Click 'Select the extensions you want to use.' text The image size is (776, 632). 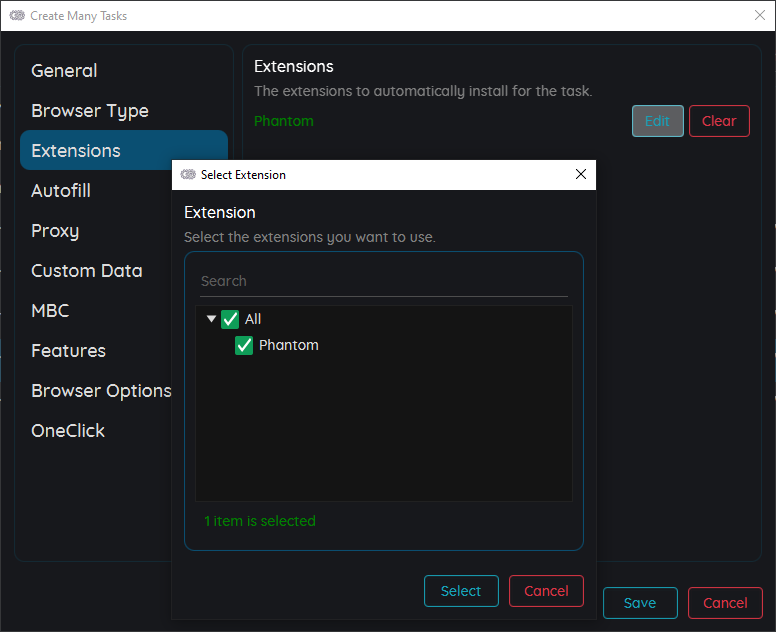[x=310, y=237]
